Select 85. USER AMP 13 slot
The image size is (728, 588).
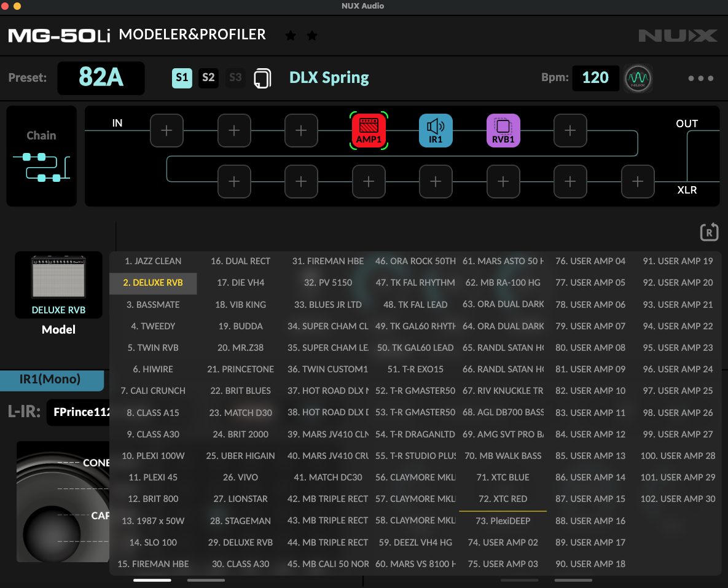click(590, 456)
